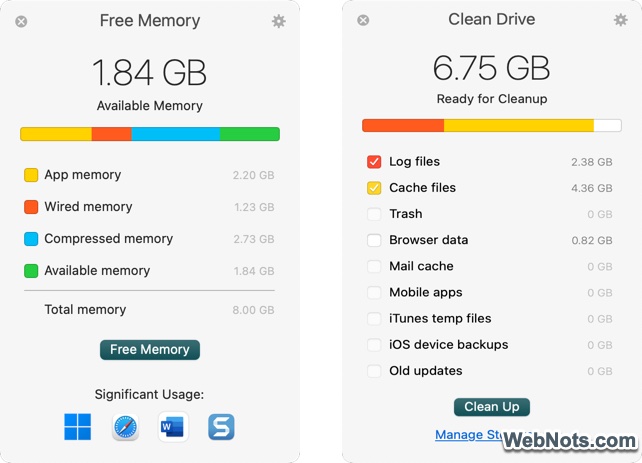Click the memory usage color bar

pos(150,134)
